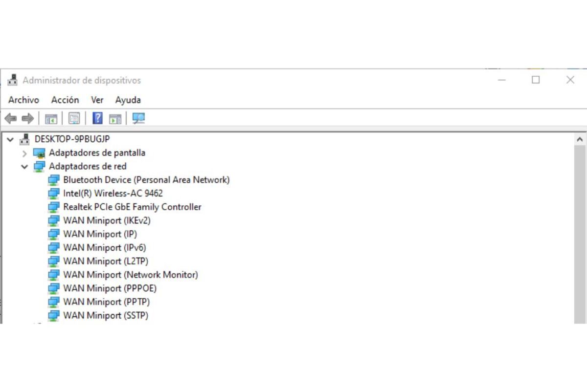Click the WAN Miniport (L2TP) icon
Viewport: 587px width, 392px height.
coord(54,261)
